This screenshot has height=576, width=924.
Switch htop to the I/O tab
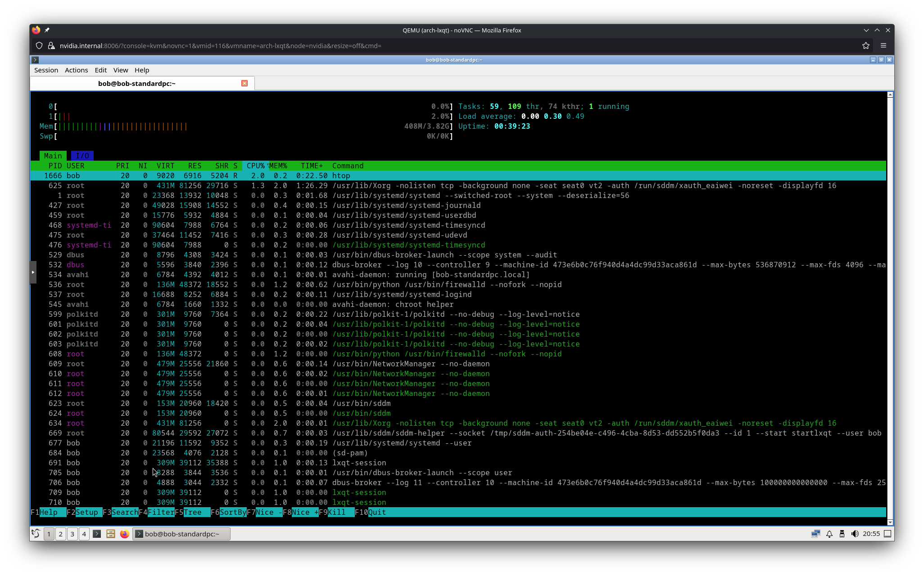coord(82,155)
